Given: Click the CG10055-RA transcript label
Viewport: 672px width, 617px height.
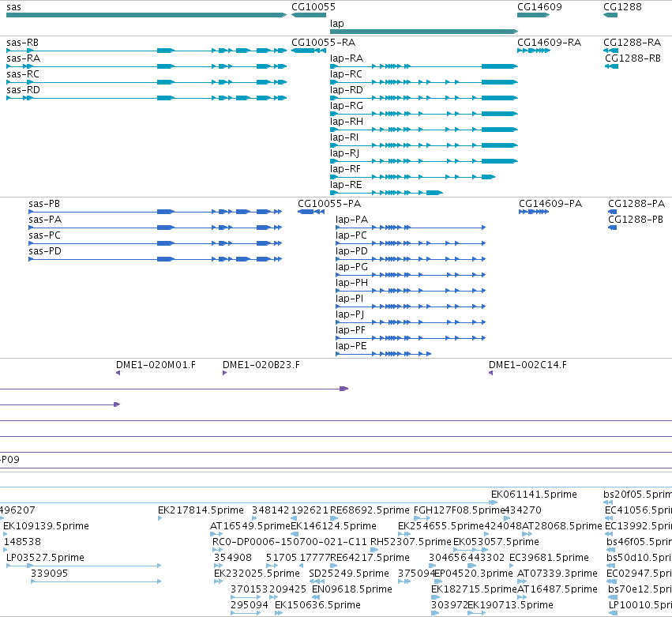Looking at the screenshot, I should click(x=323, y=43).
